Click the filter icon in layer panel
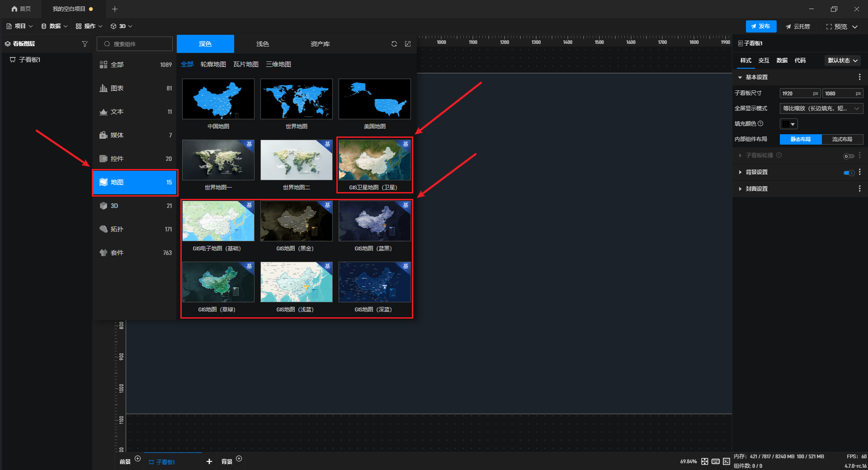This screenshot has height=470, width=868. coord(85,44)
